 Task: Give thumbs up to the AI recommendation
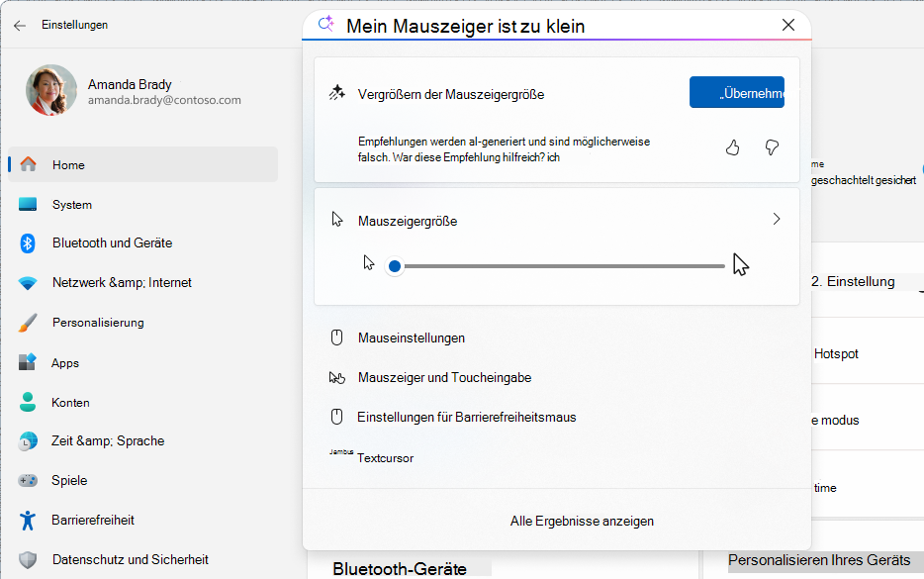click(732, 146)
